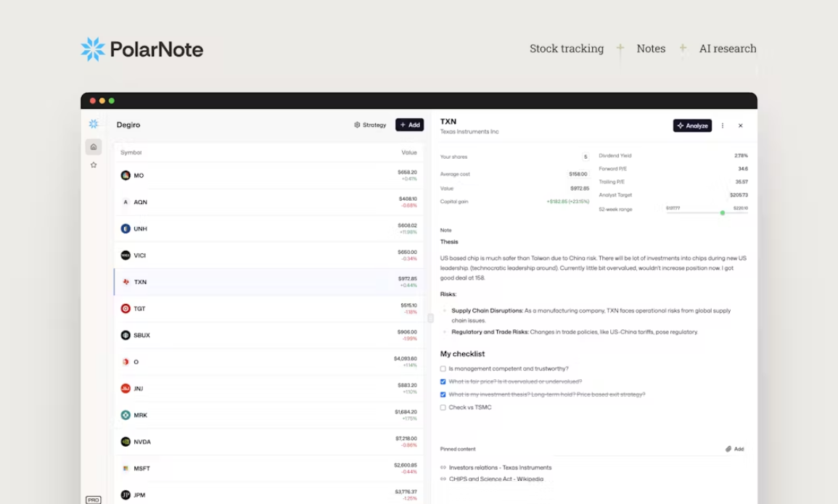Check 'Is management competent and trustworthy?'
This screenshot has height=504, width=838.
443,369
